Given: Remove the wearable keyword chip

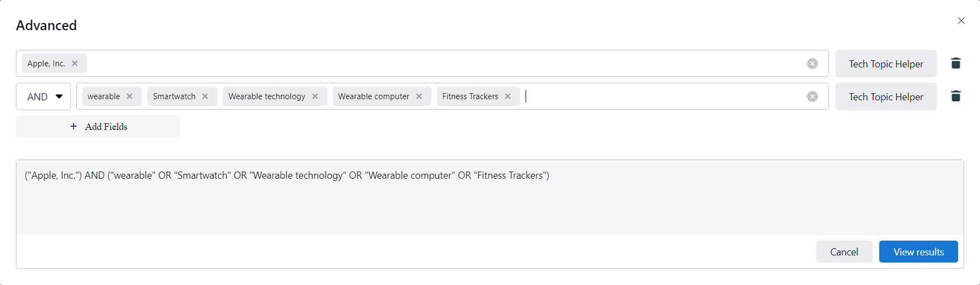Looking at the screenshot, I should [130, 96].
